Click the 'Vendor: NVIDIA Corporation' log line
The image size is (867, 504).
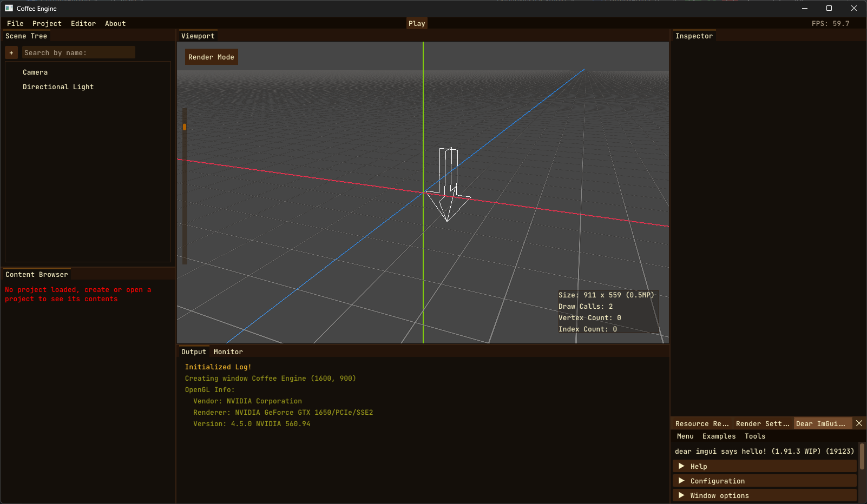pyautogui.click(x=248, y=401)
